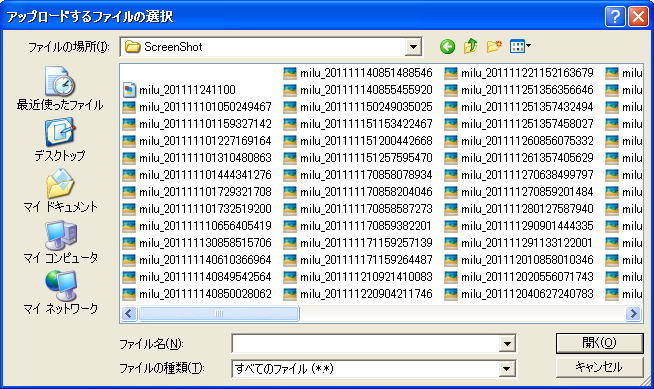Select file milu_201111101732519200
The width and height of the screenshot is (654, 389).
(197, 209)
